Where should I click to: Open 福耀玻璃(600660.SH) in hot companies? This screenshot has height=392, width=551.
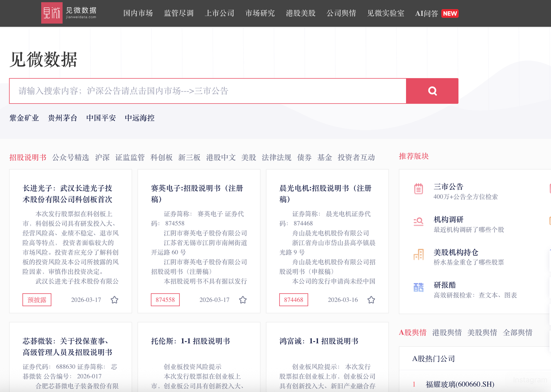460,384
